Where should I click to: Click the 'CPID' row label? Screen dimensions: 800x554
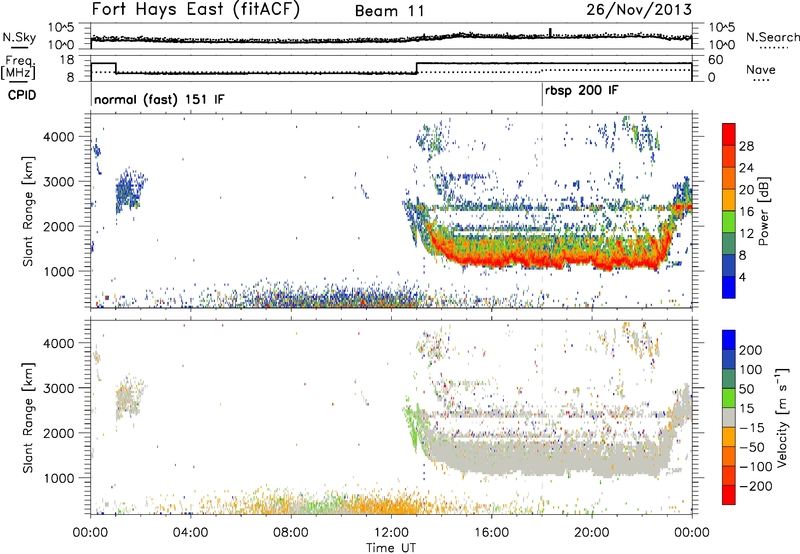click(x=22, y=95)
